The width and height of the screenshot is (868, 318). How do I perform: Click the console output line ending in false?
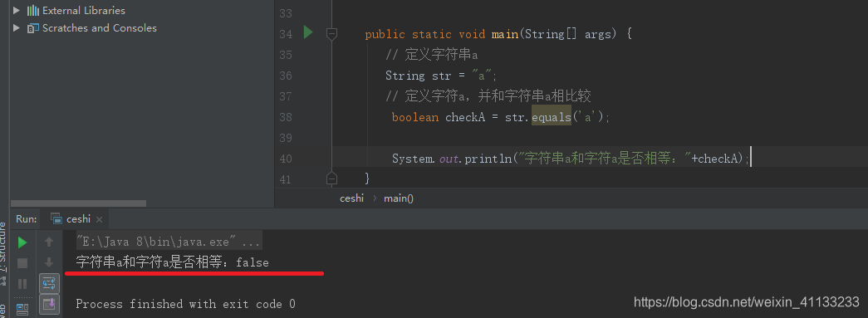pyautogui.click(x=172, y=262)
